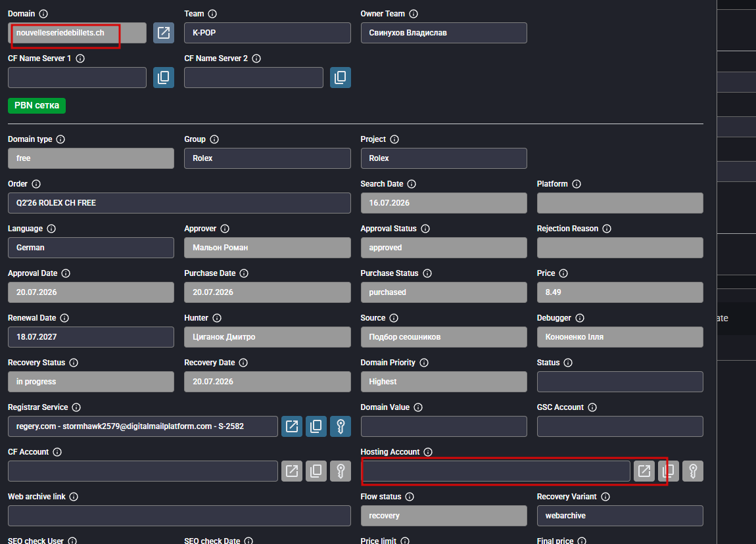Open the Team field showing K-POP
Viewport: 756px width, 544px height.
(268, 33)
